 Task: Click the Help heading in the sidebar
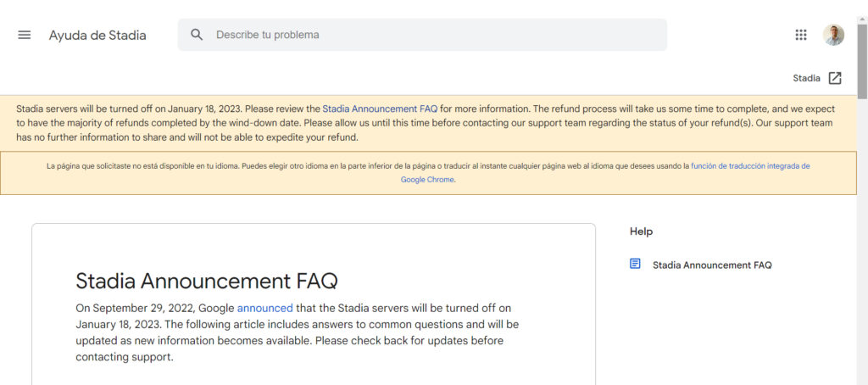641,232
